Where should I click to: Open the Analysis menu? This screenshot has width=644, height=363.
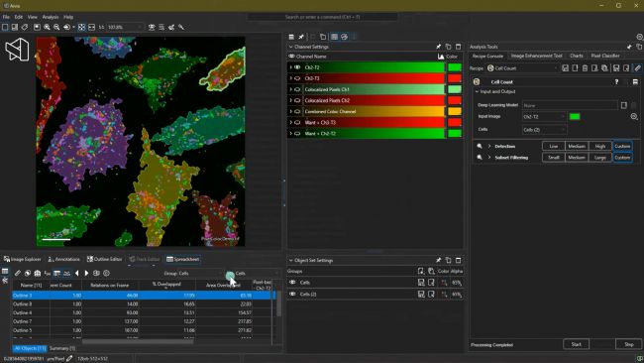[x=51, y=17]
